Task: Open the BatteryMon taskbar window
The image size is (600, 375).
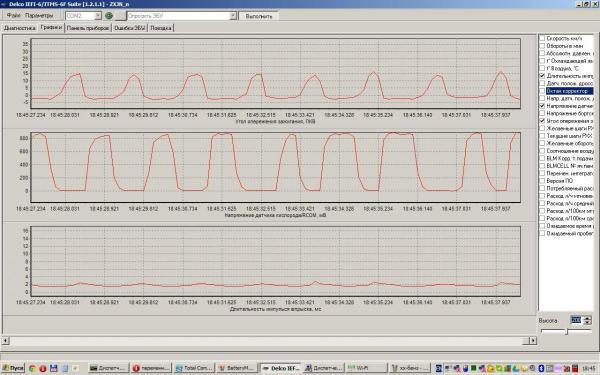Action: pyautogui.click(x=237, y=368)
